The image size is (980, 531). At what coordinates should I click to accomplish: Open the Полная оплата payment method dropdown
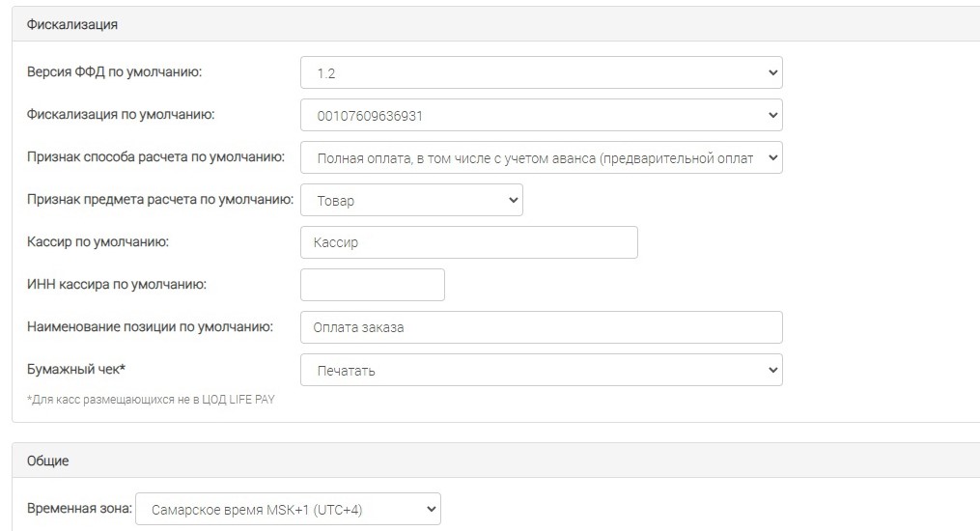click(542, 157)
